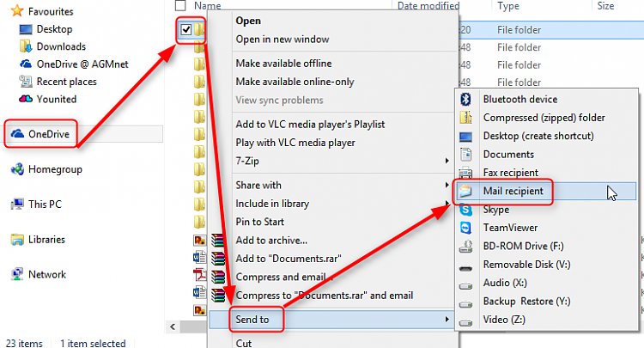Click the Removable Disk (V:) icon
The width and height of the screenshot is (644, 348).
pyautogui.click(x=465, y=268)
